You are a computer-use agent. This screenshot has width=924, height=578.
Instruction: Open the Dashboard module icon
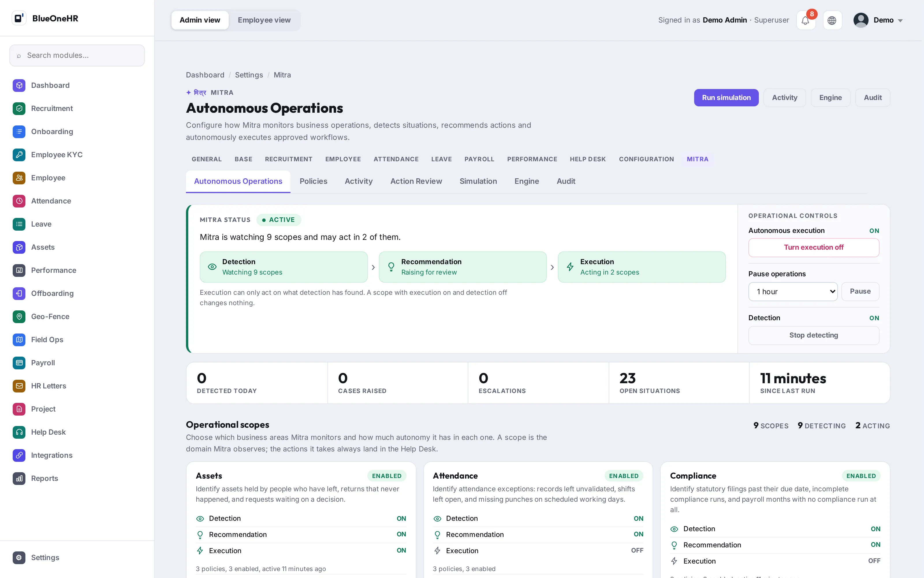[19, 85]
